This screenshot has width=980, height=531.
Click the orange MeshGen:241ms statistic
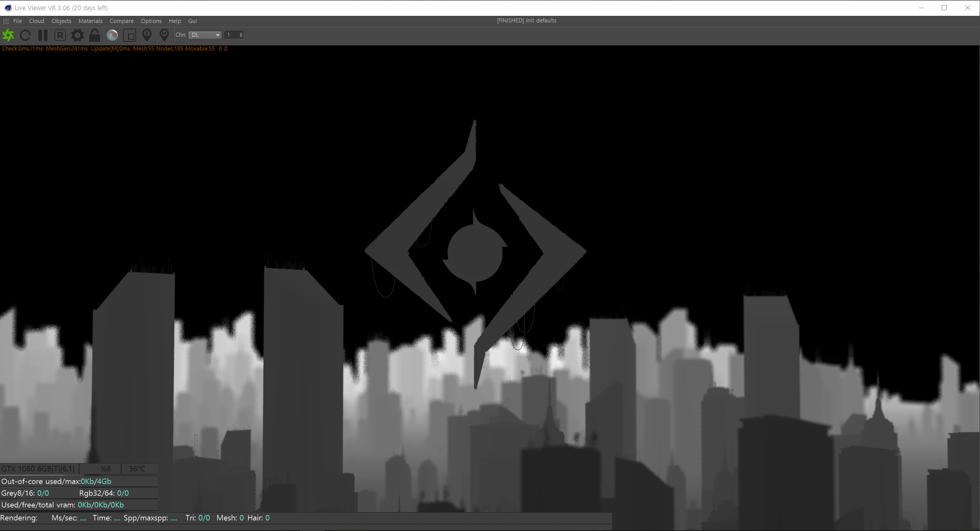pyautogui.click(x=67, y=48)
